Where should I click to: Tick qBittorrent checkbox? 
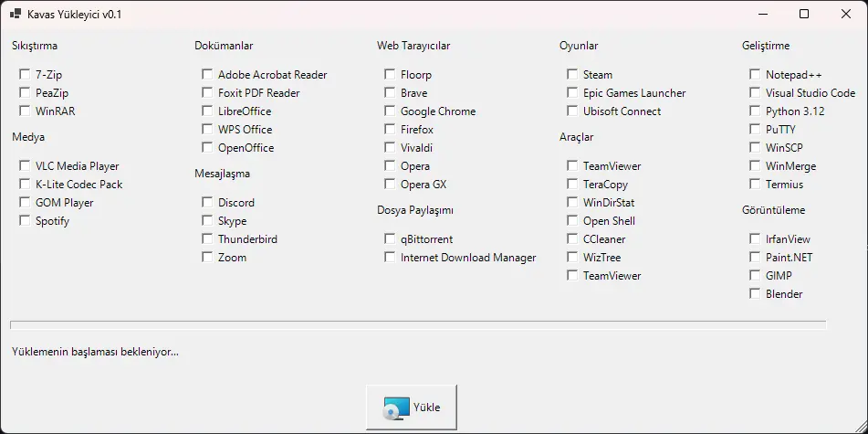click(x=390, y=238)
